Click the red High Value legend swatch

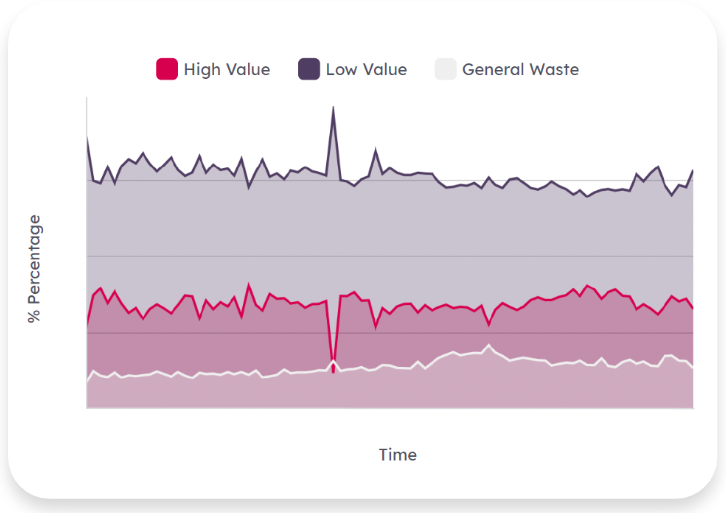167,70
